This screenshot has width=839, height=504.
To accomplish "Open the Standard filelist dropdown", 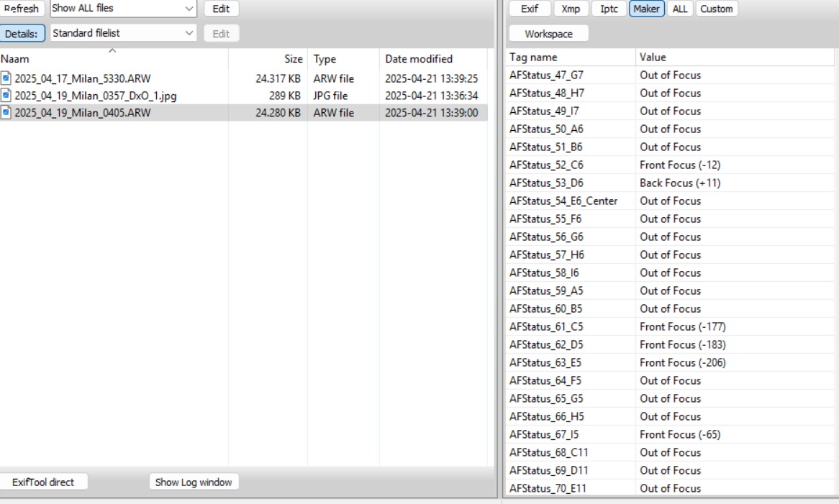I will (123, 33).
